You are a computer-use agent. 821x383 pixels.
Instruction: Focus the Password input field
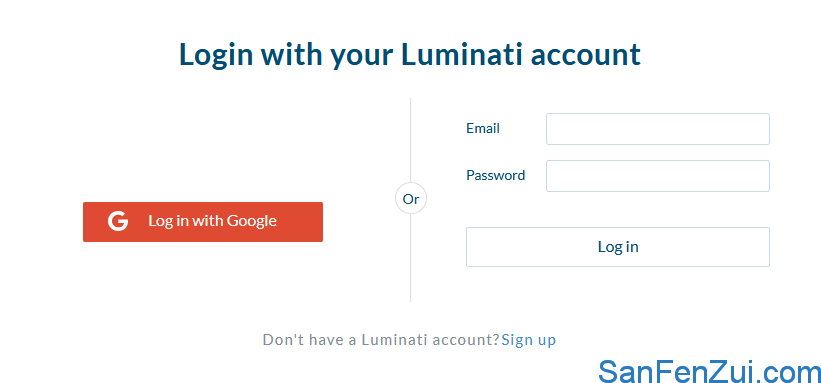click(658, 176)
